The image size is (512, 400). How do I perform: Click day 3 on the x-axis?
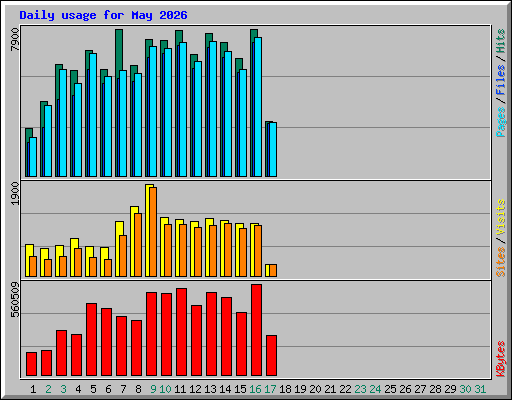tap(63, 389)
